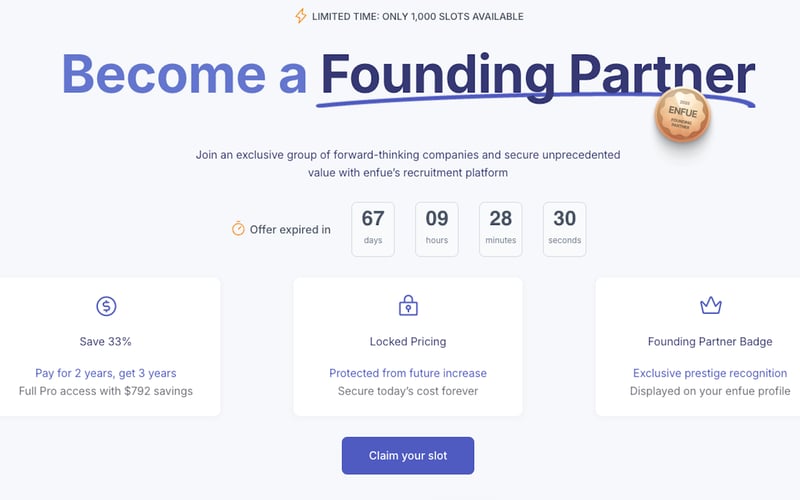800x500 pixels.
Task: Click the limited time 1,000 slots banner text
Action: pos(418,16)
